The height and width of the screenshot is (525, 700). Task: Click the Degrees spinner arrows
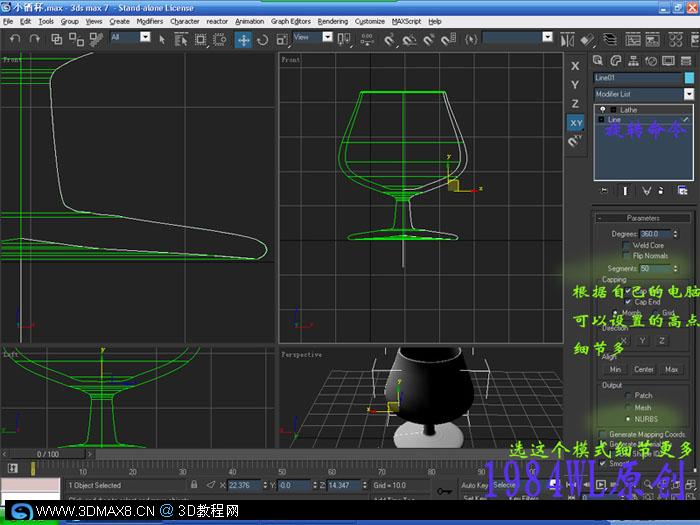[675, 234]
